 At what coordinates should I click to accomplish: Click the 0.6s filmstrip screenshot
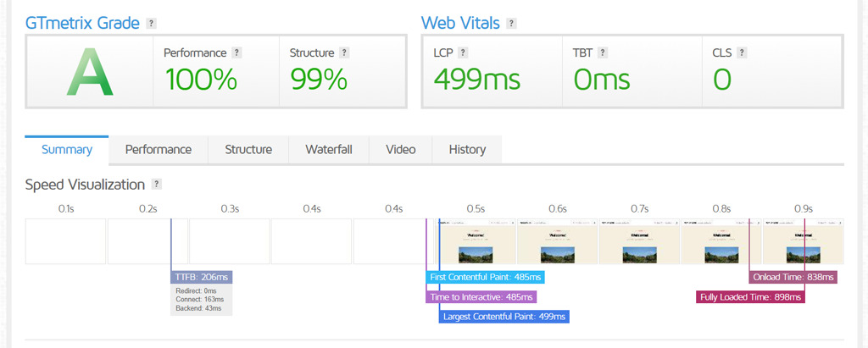[x=558, y=241]
